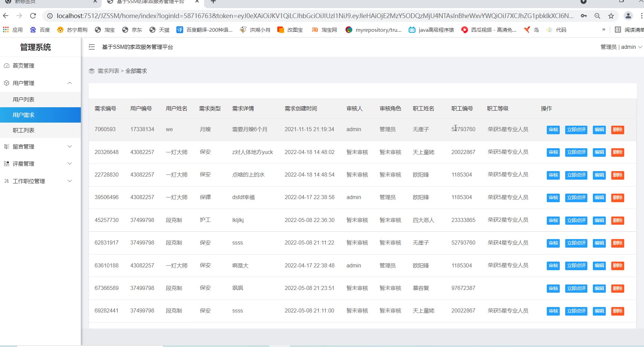This screenshot has width=644, height=347.
Task: Open the 百度 bookmark
Action: tap(40, 30)
